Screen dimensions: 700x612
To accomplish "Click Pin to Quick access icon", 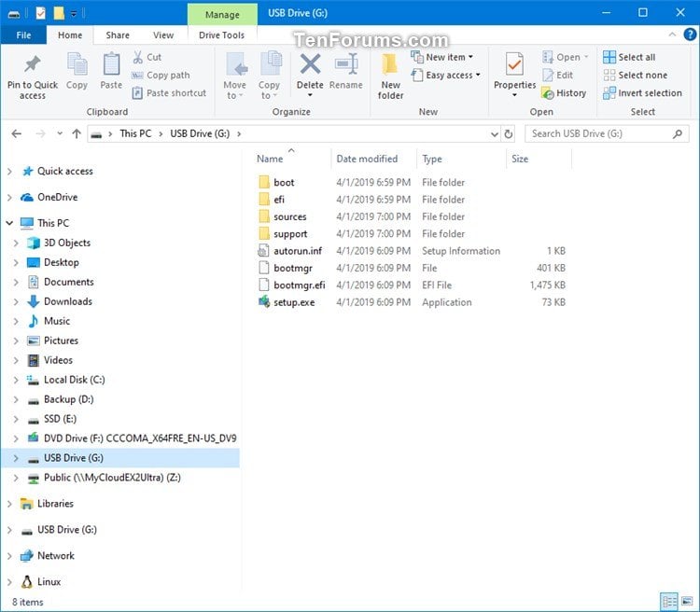I will pos(32,64).
